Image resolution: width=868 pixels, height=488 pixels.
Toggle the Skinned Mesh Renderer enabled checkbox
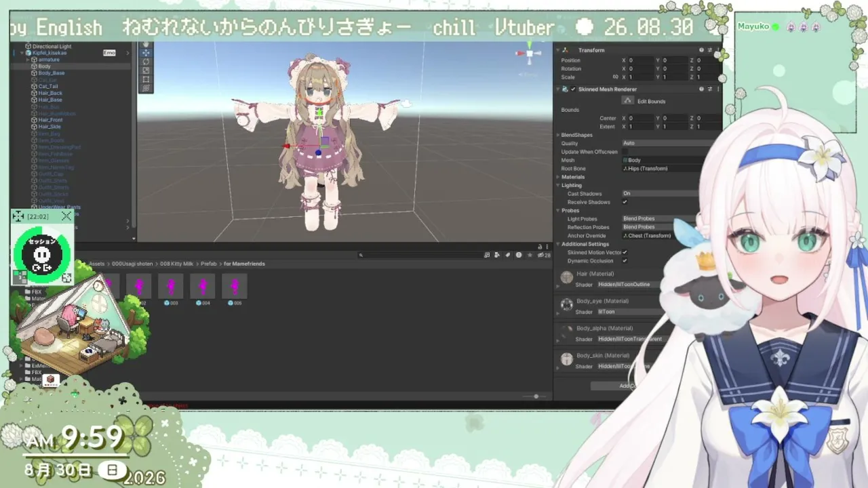pyautogui.click(x=573, y=89)
